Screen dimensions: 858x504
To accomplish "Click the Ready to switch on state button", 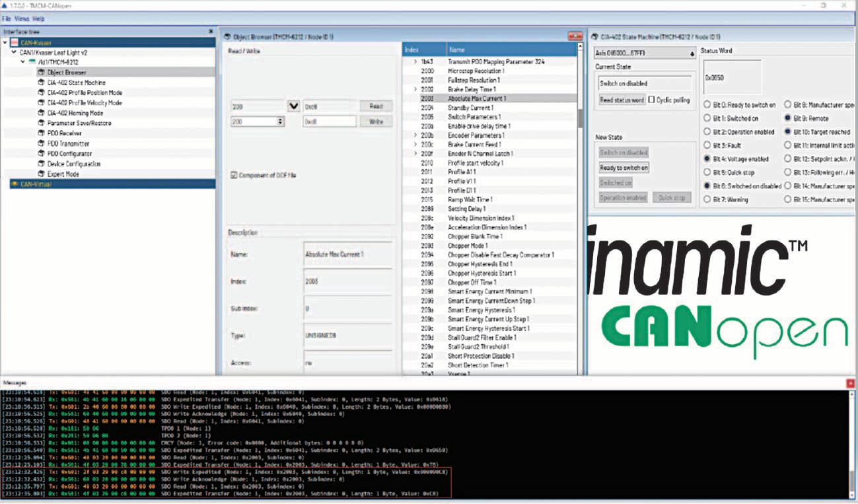I will pyautogui.click(x=624, y=168).
